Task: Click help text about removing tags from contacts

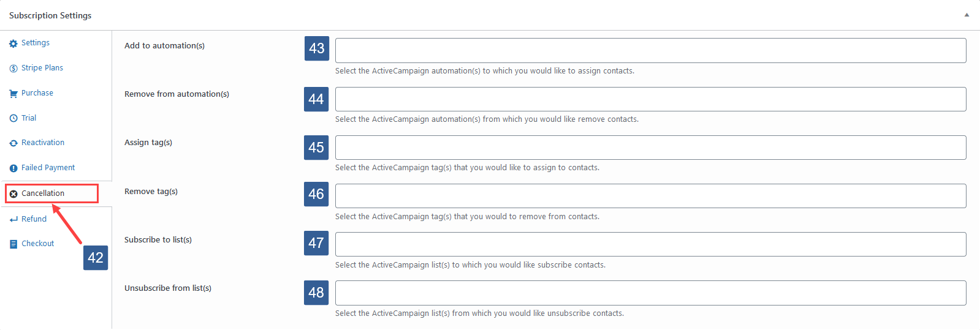Action: coord(467,217)
